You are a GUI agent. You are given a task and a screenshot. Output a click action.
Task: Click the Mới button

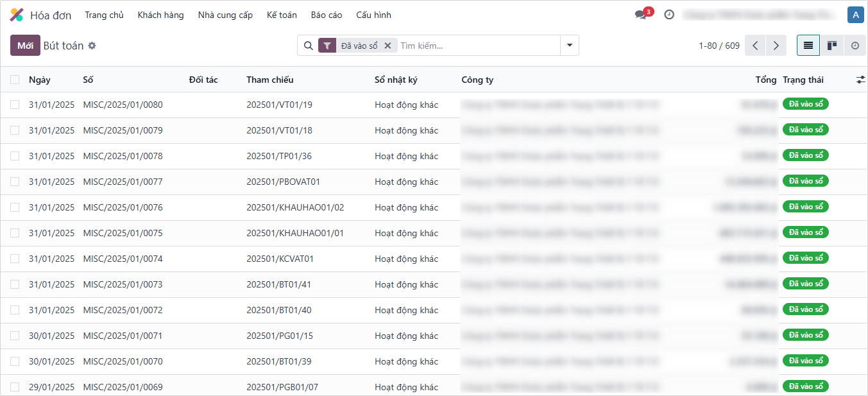[25, 46]
